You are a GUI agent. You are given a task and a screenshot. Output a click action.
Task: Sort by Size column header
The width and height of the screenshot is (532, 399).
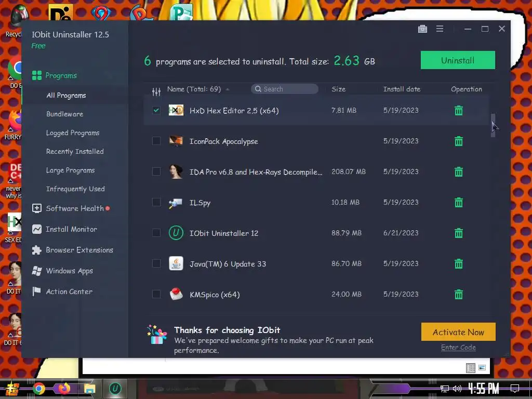(x=338, y=89)
